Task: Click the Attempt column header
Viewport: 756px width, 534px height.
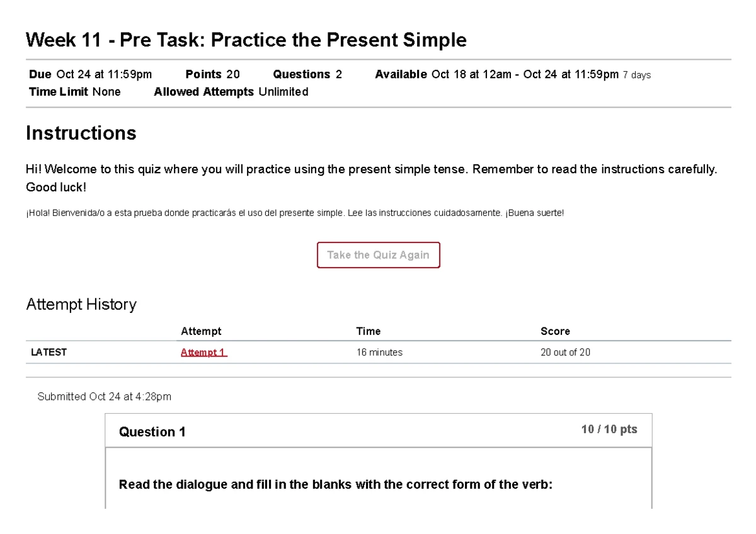Action: tap(201, 331)
